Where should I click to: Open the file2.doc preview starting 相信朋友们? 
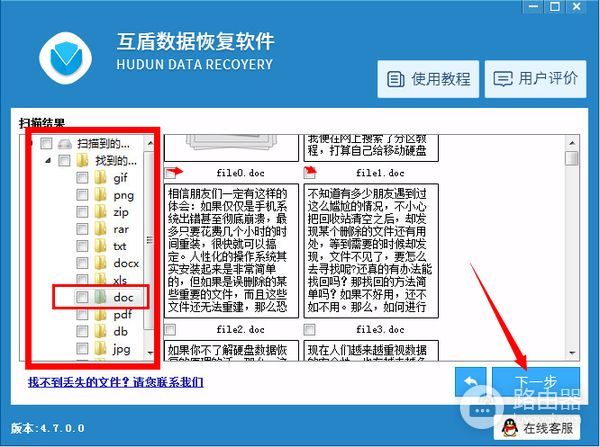point(231,251)
